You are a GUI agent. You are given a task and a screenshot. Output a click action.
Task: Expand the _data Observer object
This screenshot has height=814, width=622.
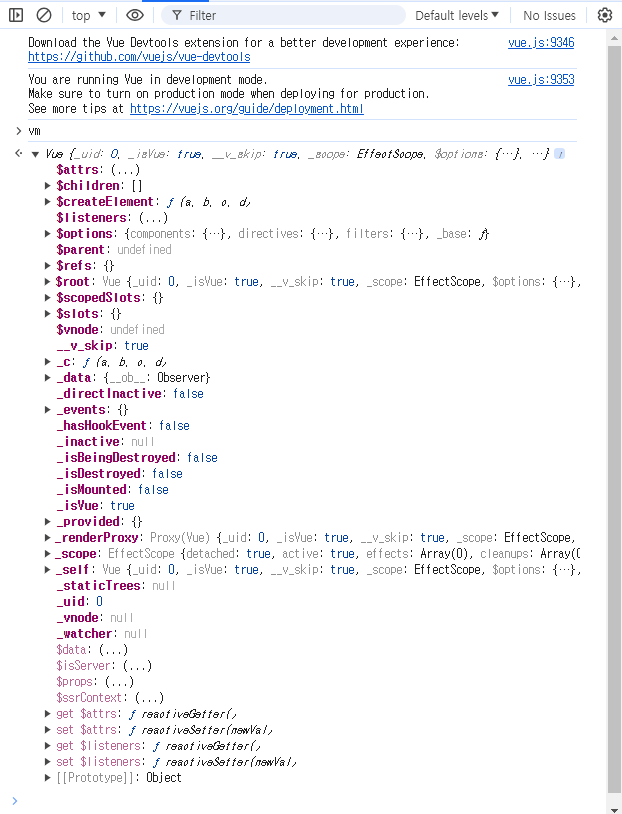47,377
